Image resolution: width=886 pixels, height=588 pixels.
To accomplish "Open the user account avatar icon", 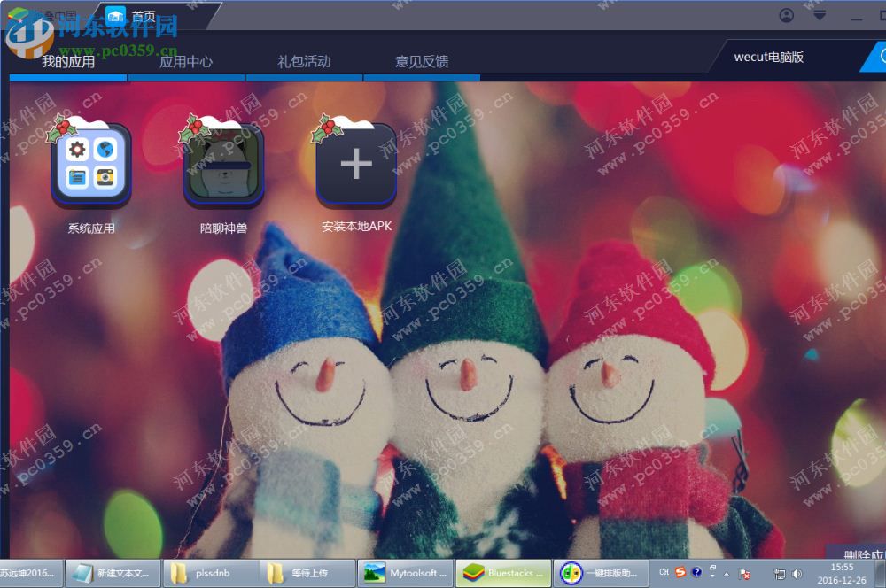I will [787, 15].
